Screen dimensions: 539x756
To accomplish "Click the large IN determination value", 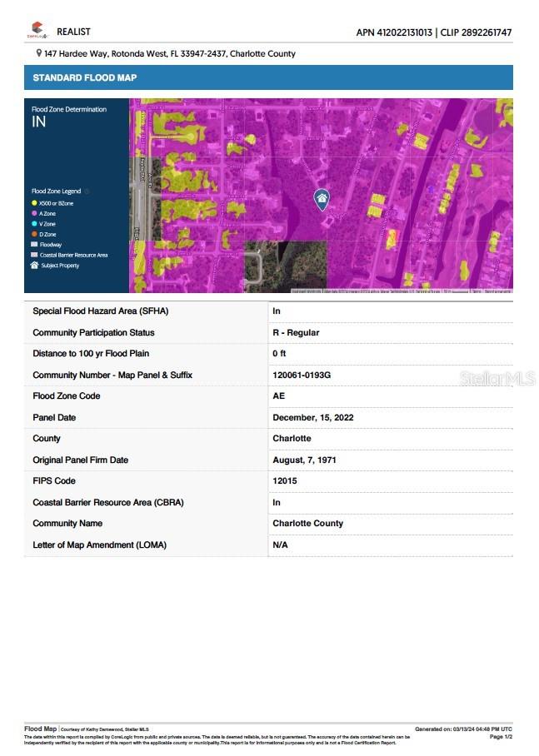I will pyautogui.click(x=38, y=122).
